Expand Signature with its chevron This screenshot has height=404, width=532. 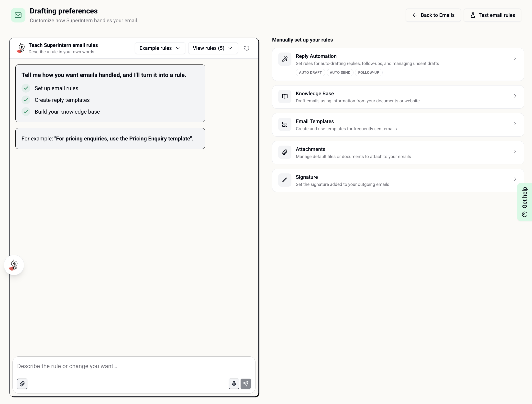pyautogui.click(x=515, y=179)
